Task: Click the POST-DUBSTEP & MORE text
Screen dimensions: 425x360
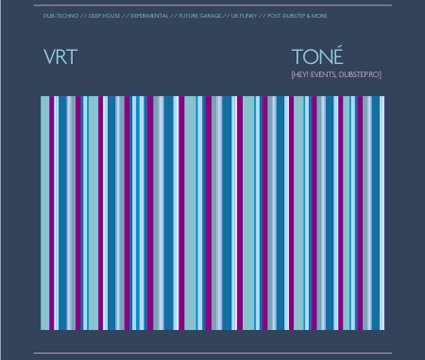Action: click(x=297, y=16)
